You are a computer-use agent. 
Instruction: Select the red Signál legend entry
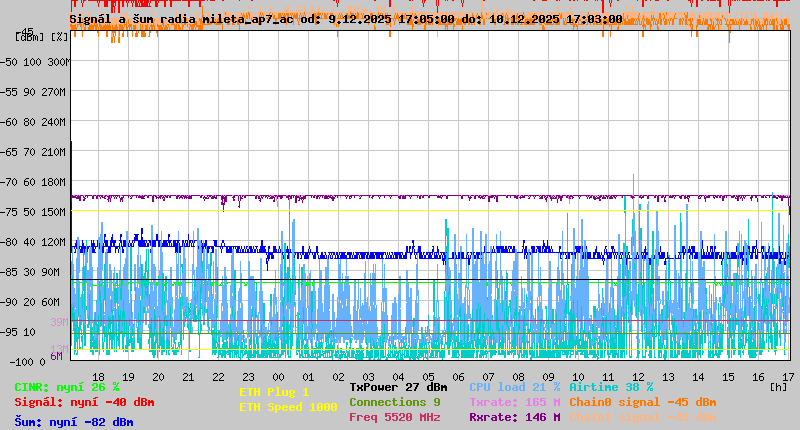tap(84, 402)
